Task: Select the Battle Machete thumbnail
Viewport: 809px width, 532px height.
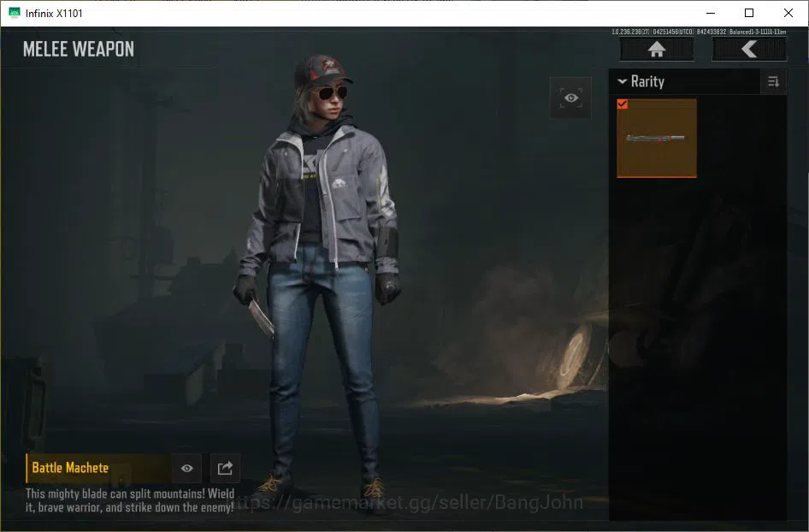Action: tap(657, 139)
